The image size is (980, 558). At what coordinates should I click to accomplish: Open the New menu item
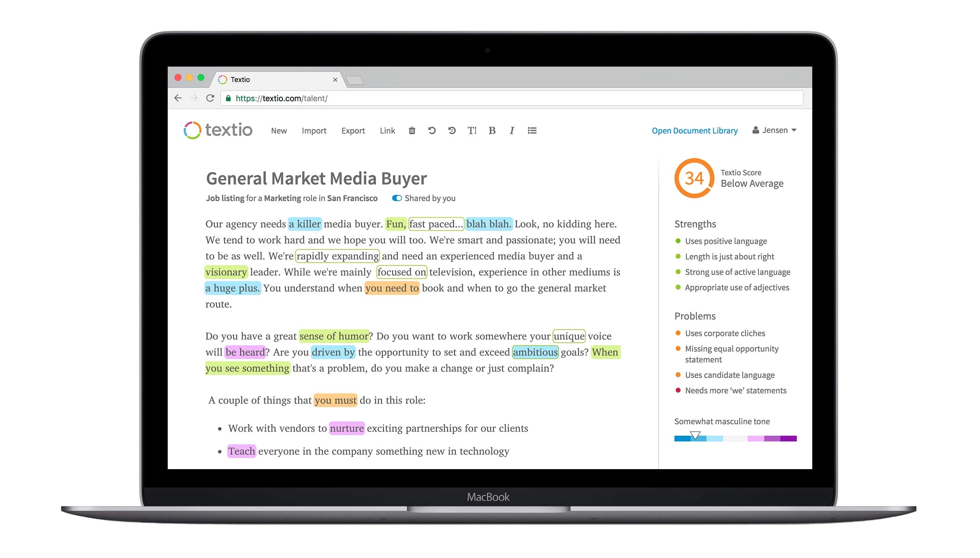click(279, 131)
